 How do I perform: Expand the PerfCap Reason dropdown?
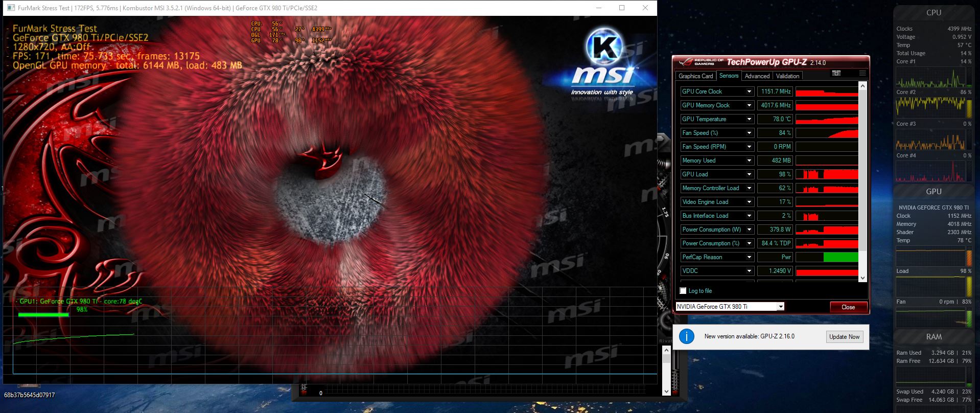coord(749,257)
